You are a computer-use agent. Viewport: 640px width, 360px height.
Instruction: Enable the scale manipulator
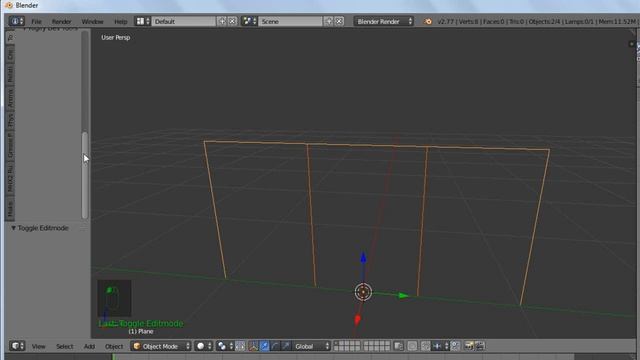(x=286, y=346)
